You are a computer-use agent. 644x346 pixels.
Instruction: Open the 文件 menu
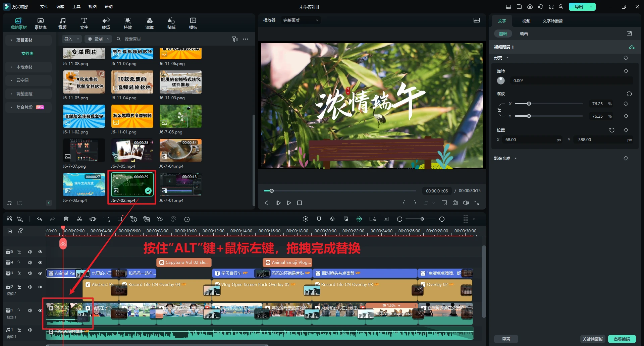(44, 7)
